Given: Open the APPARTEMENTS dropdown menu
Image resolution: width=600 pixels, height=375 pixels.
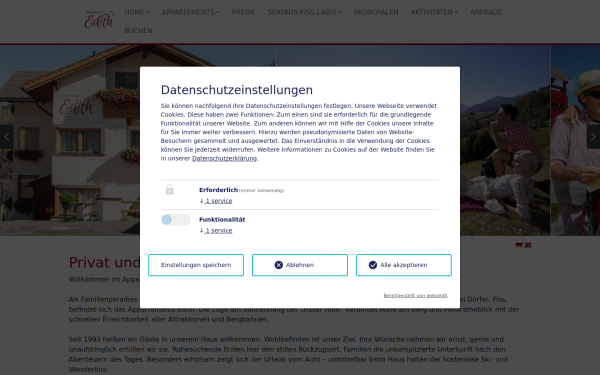Looking at the screenshot, I should [x=191, y=12].
